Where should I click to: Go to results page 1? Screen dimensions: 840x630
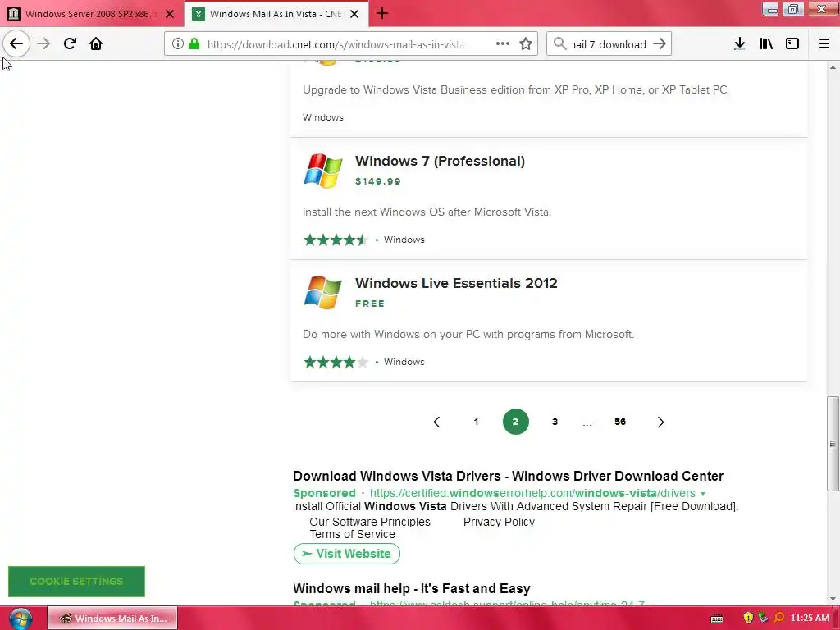click(x=476, y=422)
